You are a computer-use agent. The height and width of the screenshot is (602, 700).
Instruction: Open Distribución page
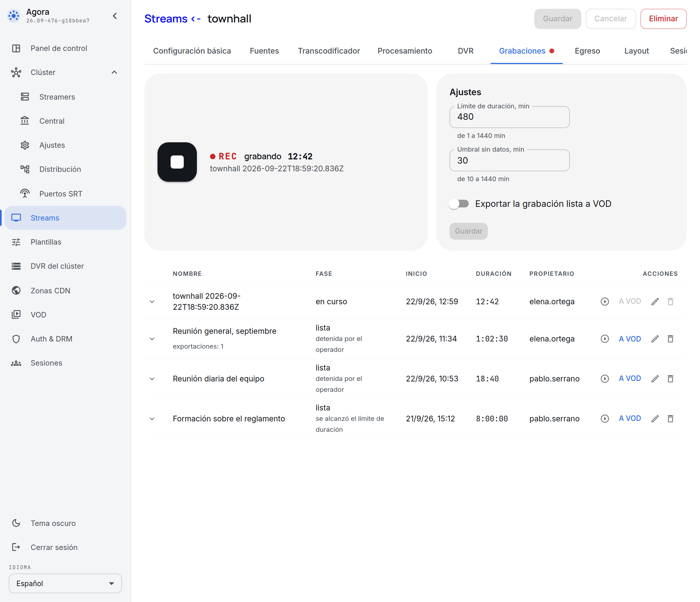[x=66, y=169]
